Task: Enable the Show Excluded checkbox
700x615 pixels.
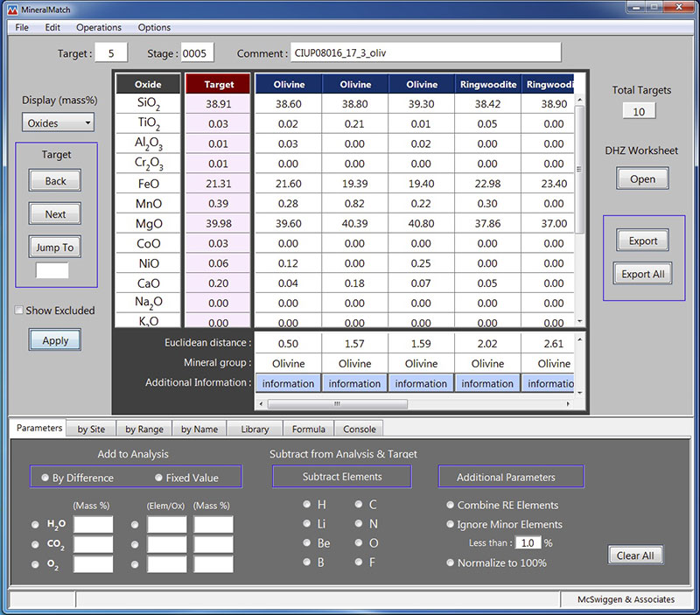Action: point(18,310)
